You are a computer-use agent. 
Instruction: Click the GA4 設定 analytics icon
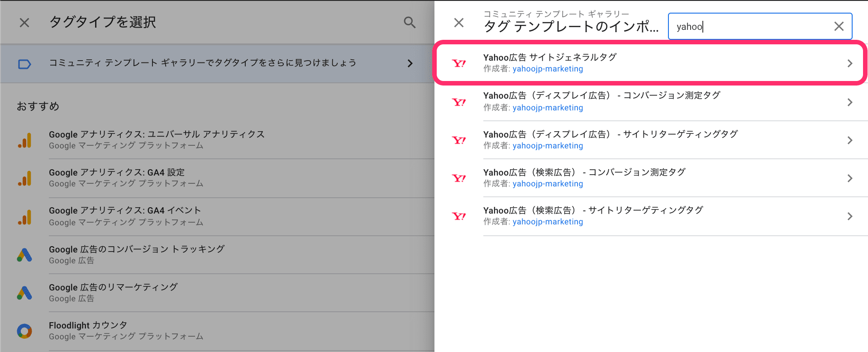pyautogui.click(x=25, y=178)
